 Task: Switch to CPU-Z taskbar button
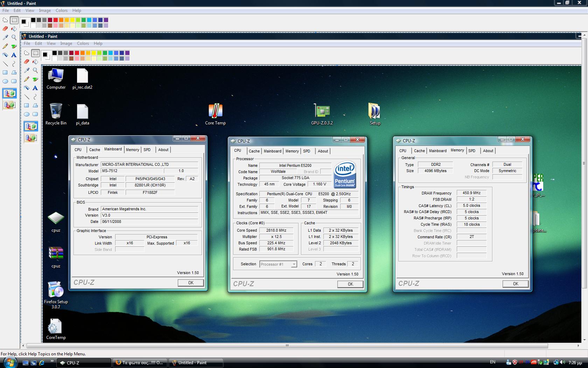coord(83,363)
